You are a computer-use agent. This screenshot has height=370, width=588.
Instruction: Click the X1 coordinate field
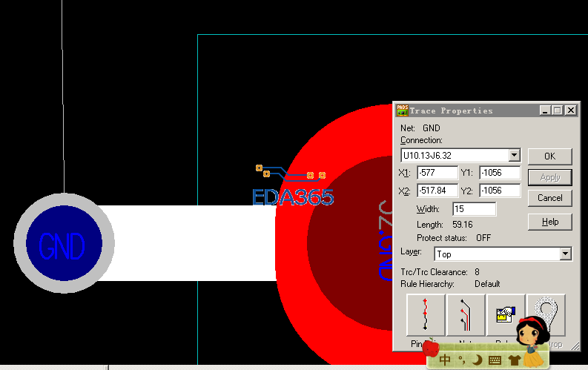pyautogui.click(x=437, y=173)
